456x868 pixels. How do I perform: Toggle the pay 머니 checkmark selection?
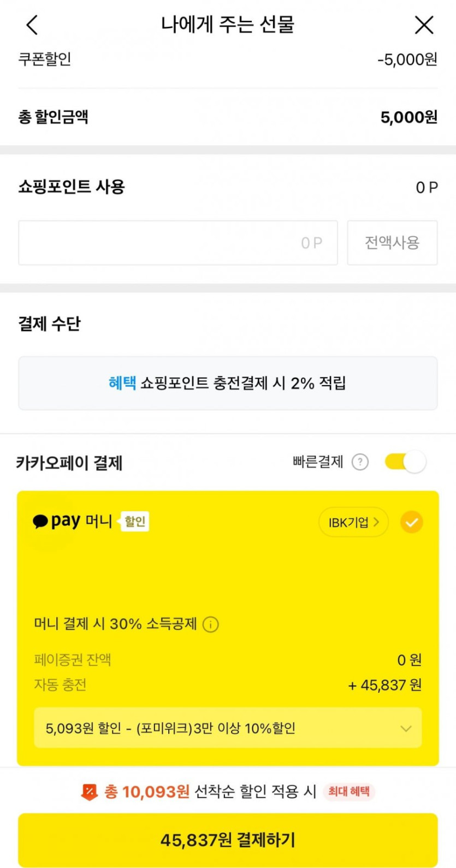click(x=411, y=522)
